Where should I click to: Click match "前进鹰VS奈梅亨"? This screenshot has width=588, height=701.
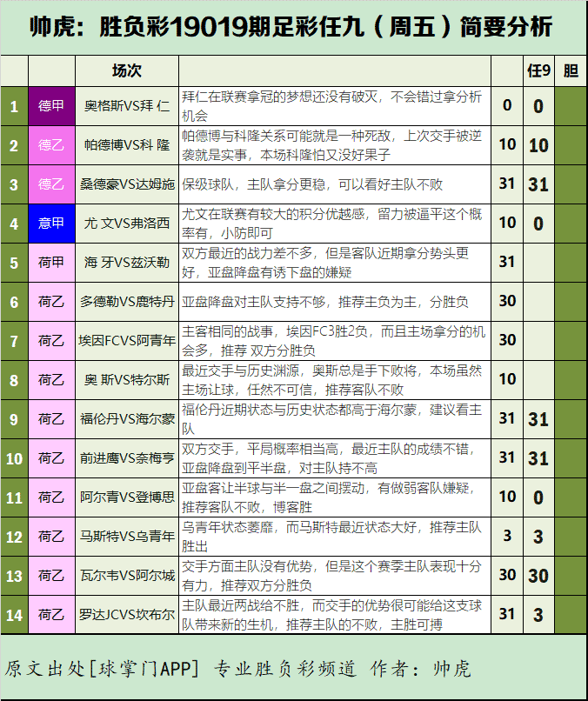pyautogui.click(x=127, y=457)
